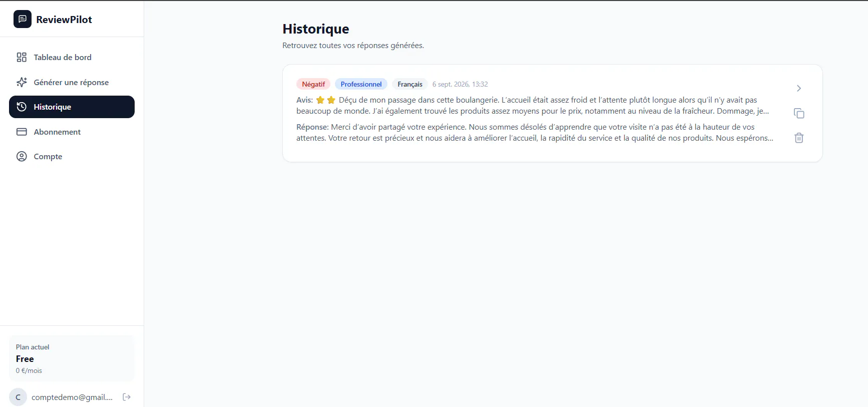
Task: Click the Plan actuel Free card
Action: point(72,358)
